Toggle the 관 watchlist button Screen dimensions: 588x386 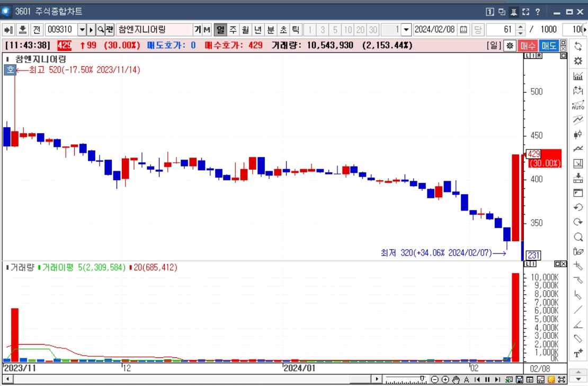[110, 29]
